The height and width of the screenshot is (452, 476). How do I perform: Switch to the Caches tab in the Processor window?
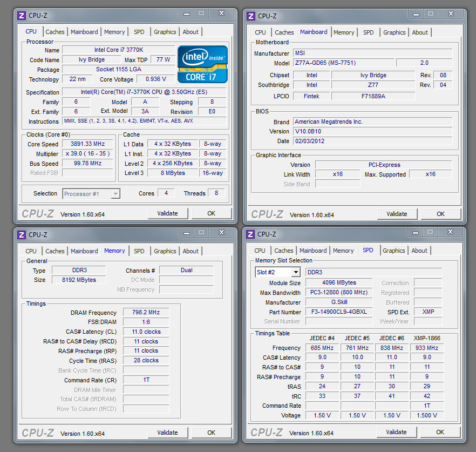pyautogui.click(x=55, y=32)
